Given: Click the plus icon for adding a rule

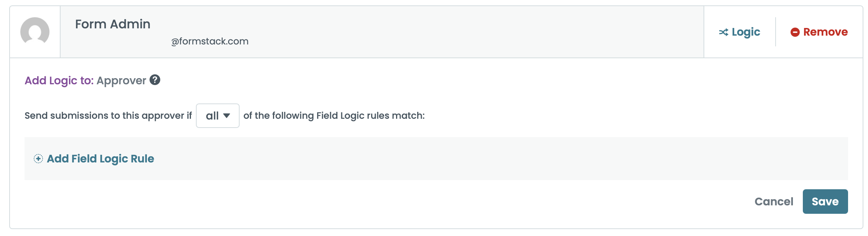Looking at the screenshot, I should pos(38,159).
